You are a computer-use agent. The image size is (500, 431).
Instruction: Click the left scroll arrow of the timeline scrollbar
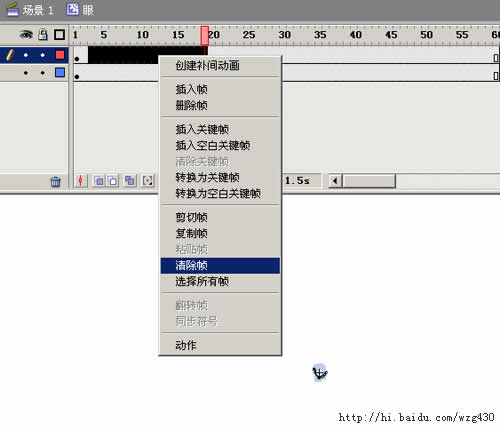coord(335,181)
